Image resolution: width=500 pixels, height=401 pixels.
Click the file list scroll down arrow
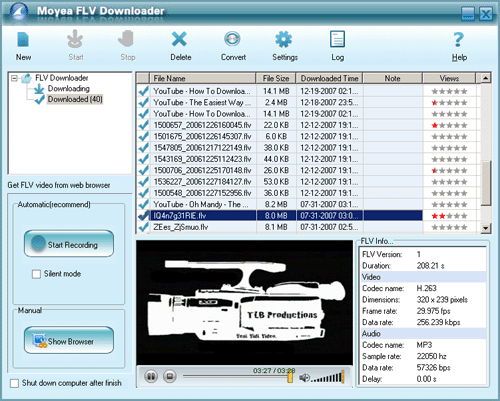(486, 228)
